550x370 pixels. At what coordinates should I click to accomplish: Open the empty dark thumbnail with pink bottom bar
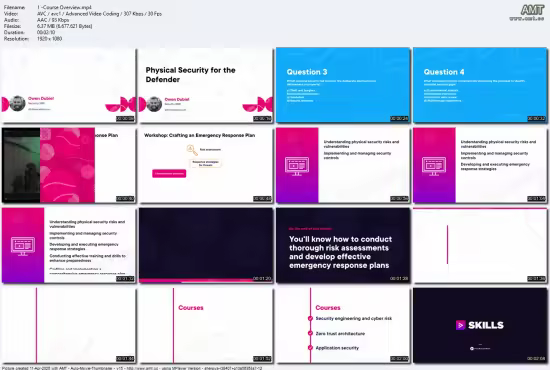coord(206,245)
